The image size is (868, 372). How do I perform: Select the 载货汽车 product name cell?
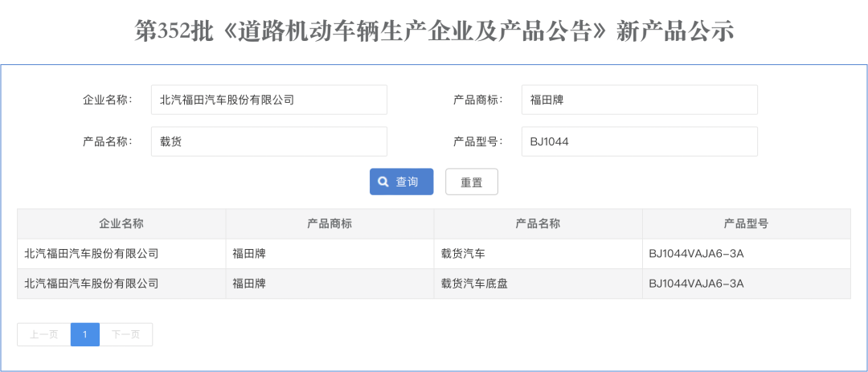pos(538,254)
